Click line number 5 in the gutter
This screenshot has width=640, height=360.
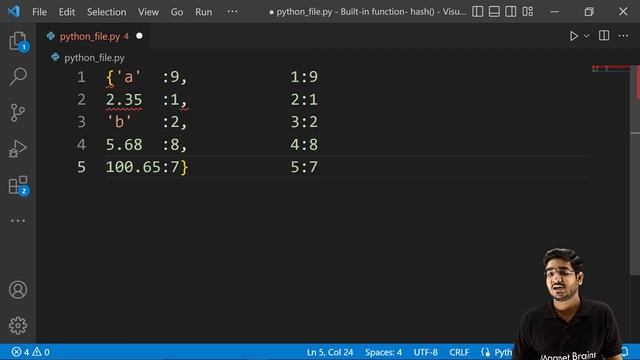pos(81,167)
